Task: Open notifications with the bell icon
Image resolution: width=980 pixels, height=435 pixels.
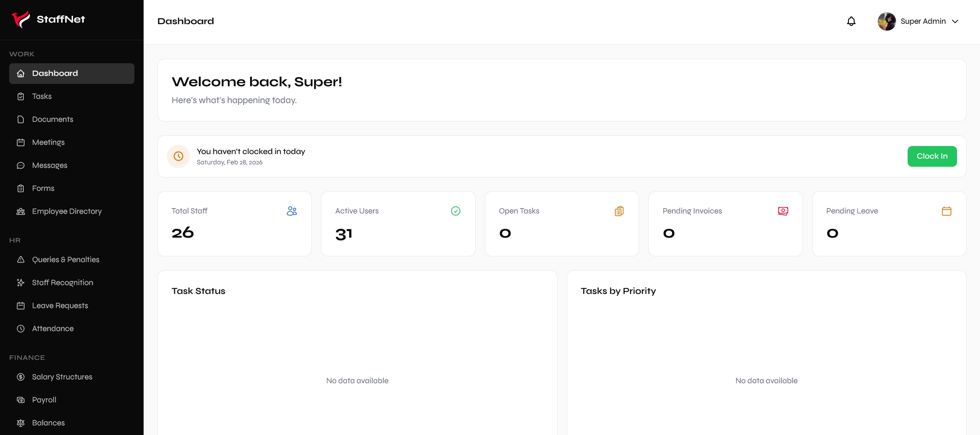Action: point(851,21)
